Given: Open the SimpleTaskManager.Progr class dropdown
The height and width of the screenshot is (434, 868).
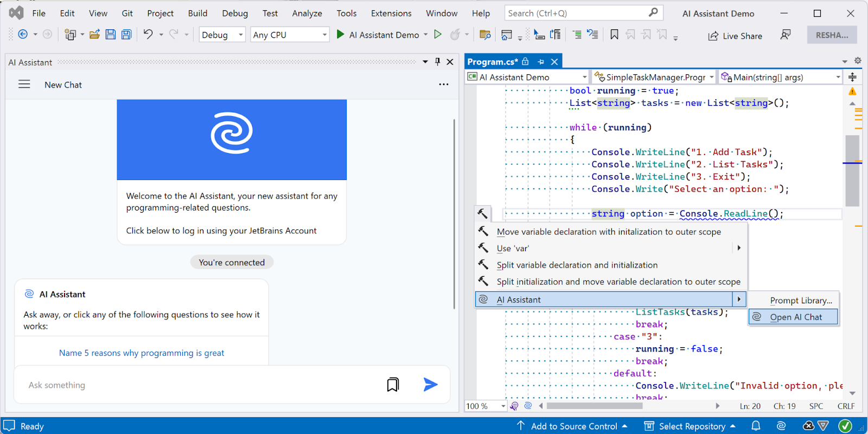Looking at the screenshot, I should pos(654,77).
